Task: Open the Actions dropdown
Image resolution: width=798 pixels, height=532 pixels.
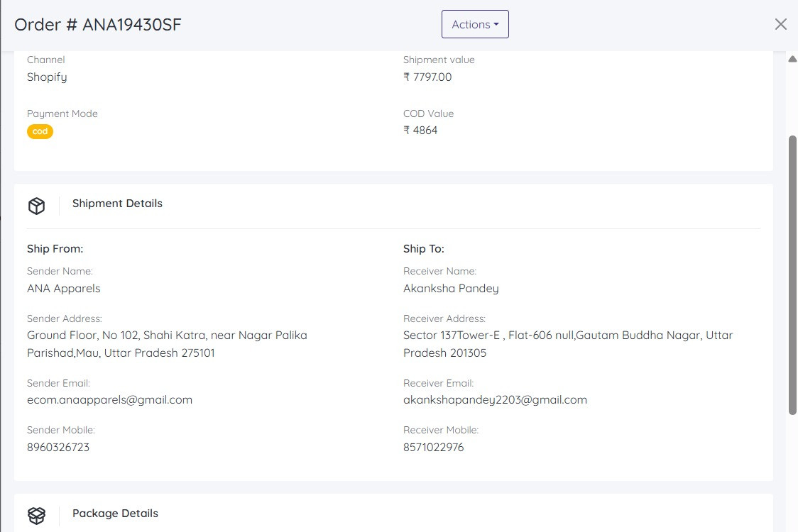Action: [x=475, y=24]
